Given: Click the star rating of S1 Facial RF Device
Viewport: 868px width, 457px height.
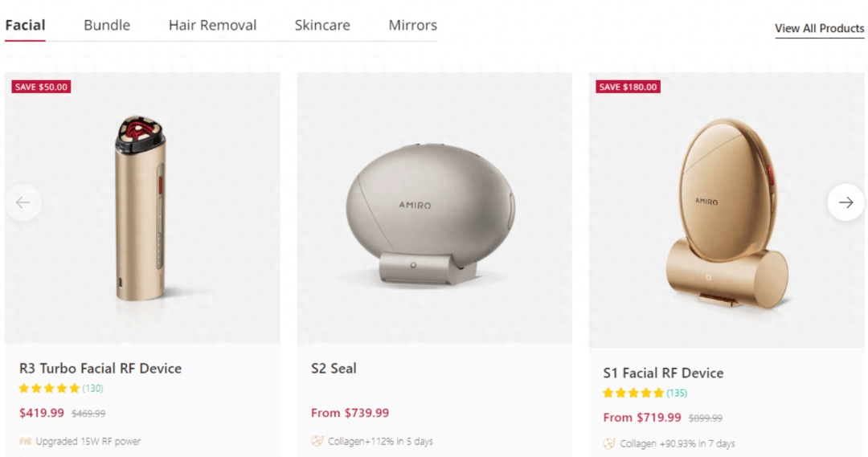Looking at the screenshot, I should (633, 394).
